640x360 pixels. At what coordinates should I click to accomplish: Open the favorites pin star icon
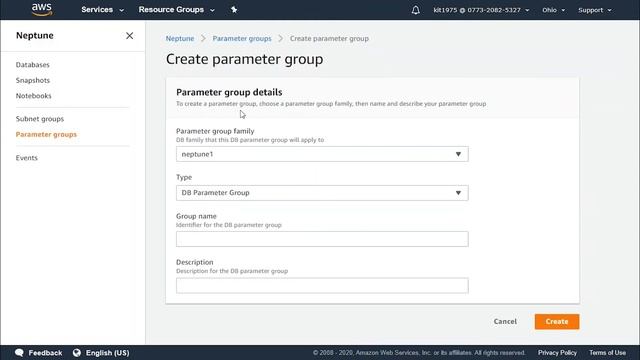[234, 9]
